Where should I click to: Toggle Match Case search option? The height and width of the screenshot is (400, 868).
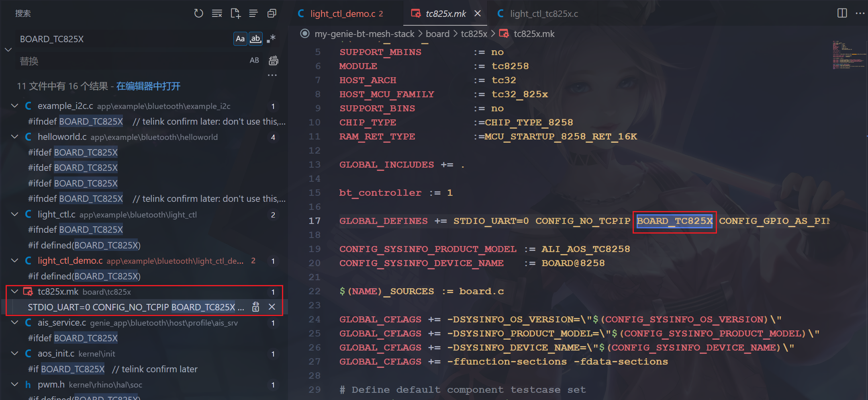coord(240,39)
